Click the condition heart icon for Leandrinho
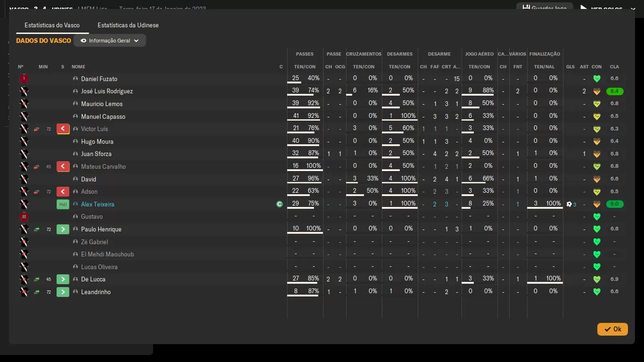The height and width of the screenshot is (362, 644). pyautogui.click(x=596, y=292)
